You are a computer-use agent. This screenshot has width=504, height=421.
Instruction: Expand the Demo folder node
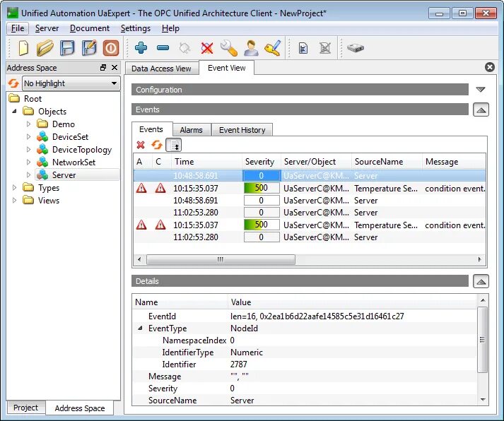(x=28, y=124)
